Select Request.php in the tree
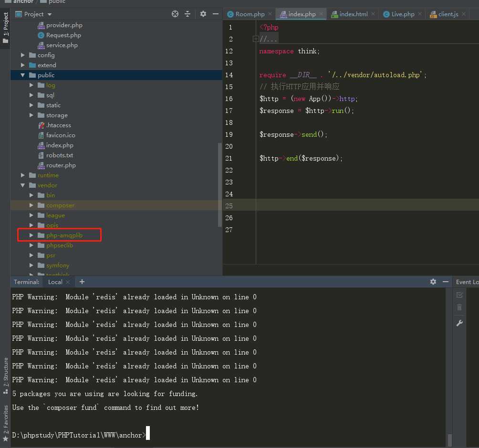The image size is (479, 448). click(x=63, y=35)
